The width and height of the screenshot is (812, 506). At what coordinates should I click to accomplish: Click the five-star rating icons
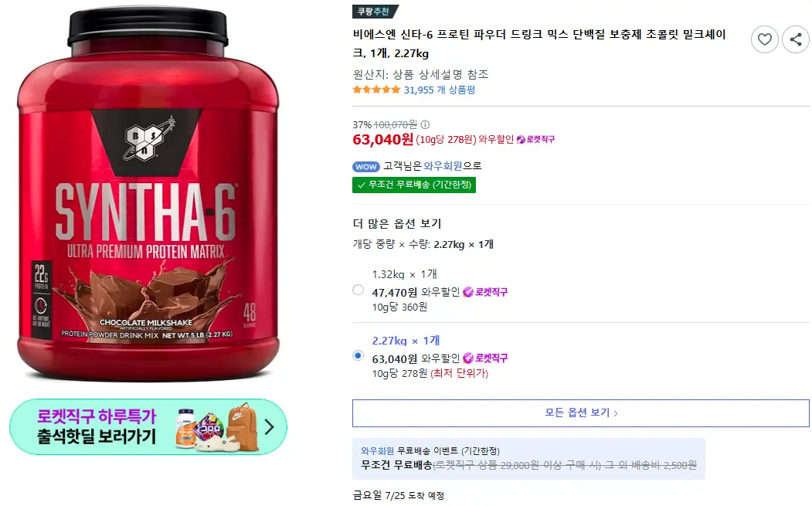376,90
